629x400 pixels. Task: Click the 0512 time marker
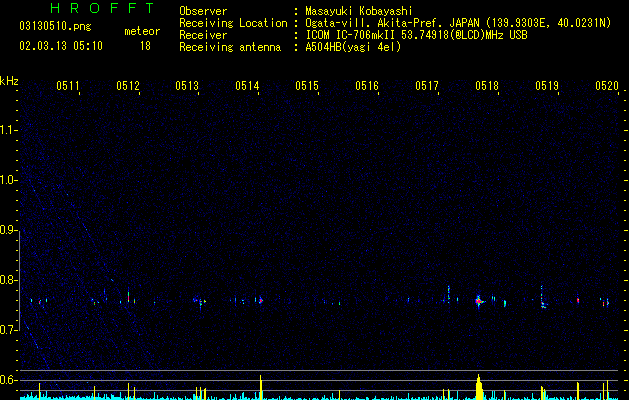(x=128, y=86)
